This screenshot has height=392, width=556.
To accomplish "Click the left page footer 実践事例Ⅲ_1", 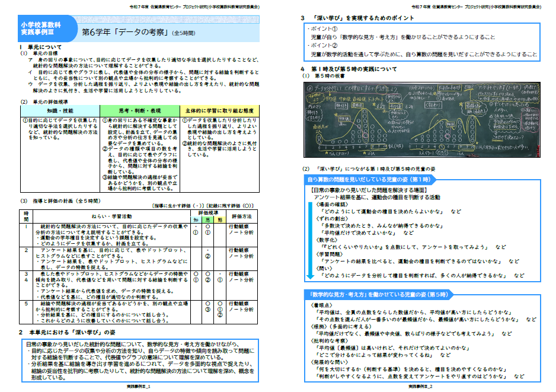I will tap(138, 386).
